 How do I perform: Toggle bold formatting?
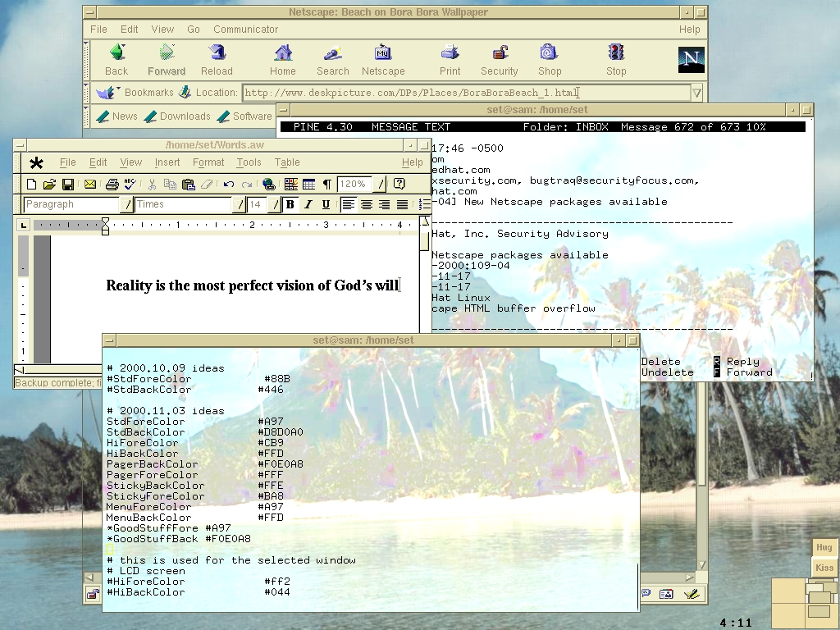pyautogui.click(x=290, y=204)
